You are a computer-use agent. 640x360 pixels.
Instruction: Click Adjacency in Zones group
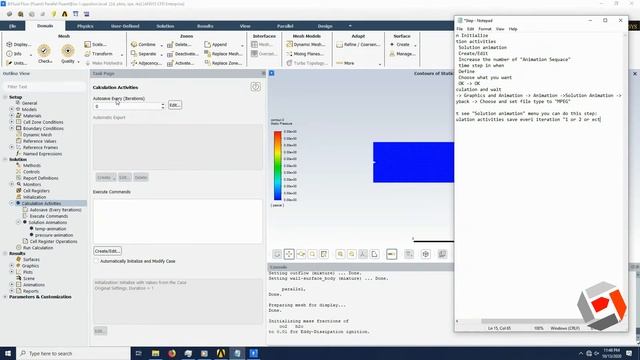[x=146, y=63]
